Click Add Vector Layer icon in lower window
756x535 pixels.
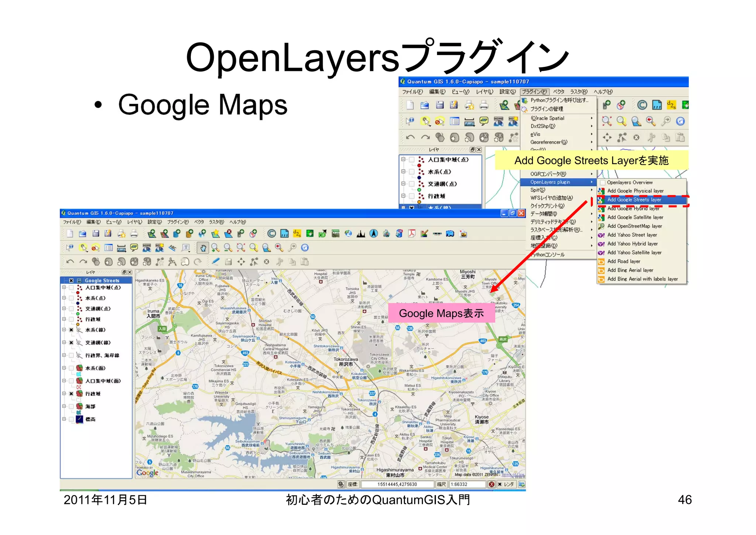point(152,234)
